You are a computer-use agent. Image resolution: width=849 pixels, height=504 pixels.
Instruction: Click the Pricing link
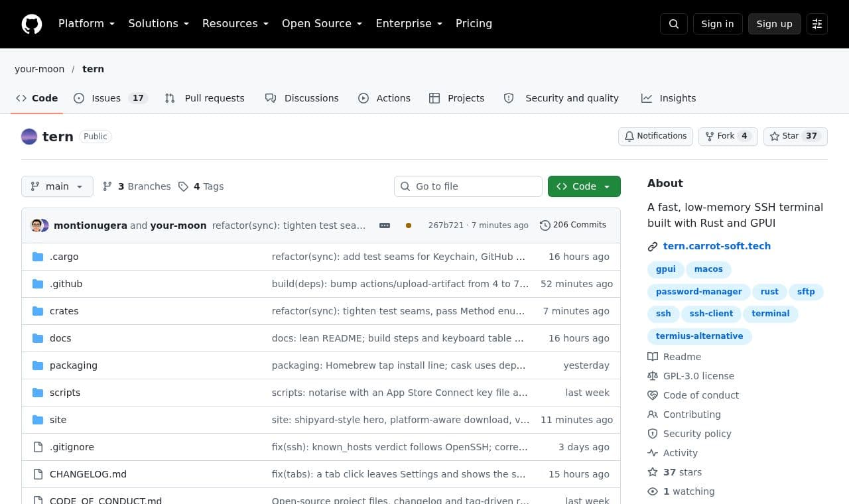point(474,24)
